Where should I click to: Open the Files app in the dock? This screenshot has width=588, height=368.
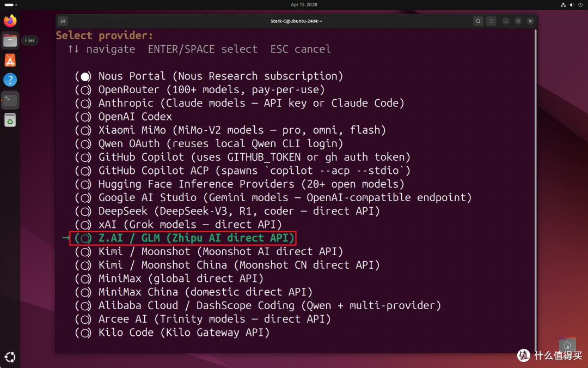[10, 40]
